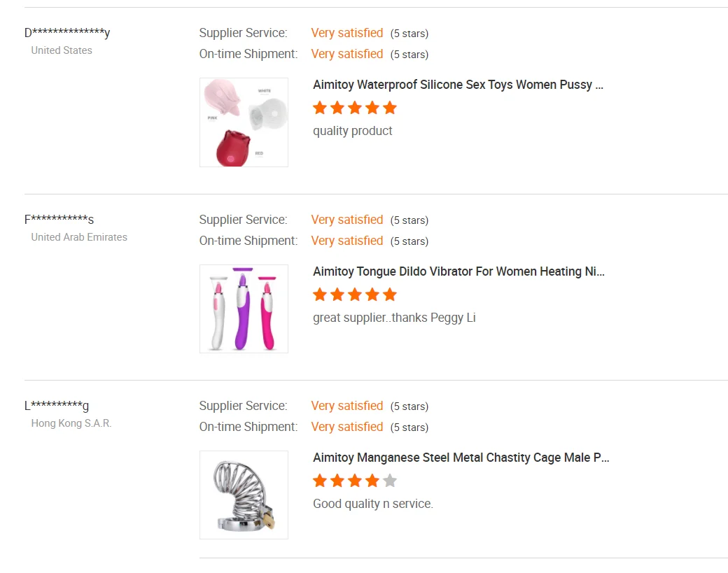
Task: Click the "Good quality n service." comment
Action: (x=373, y=504)
